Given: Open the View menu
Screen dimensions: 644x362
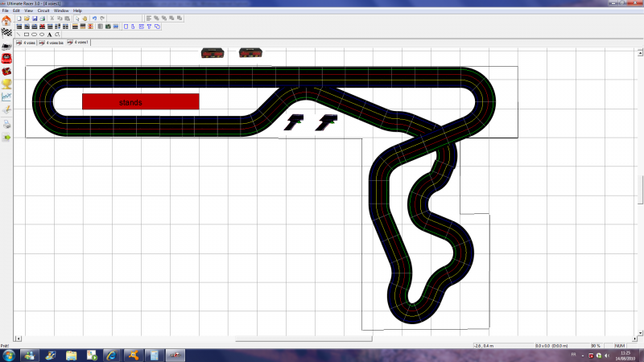Looking at the screenshot, I should click(28, 10).
